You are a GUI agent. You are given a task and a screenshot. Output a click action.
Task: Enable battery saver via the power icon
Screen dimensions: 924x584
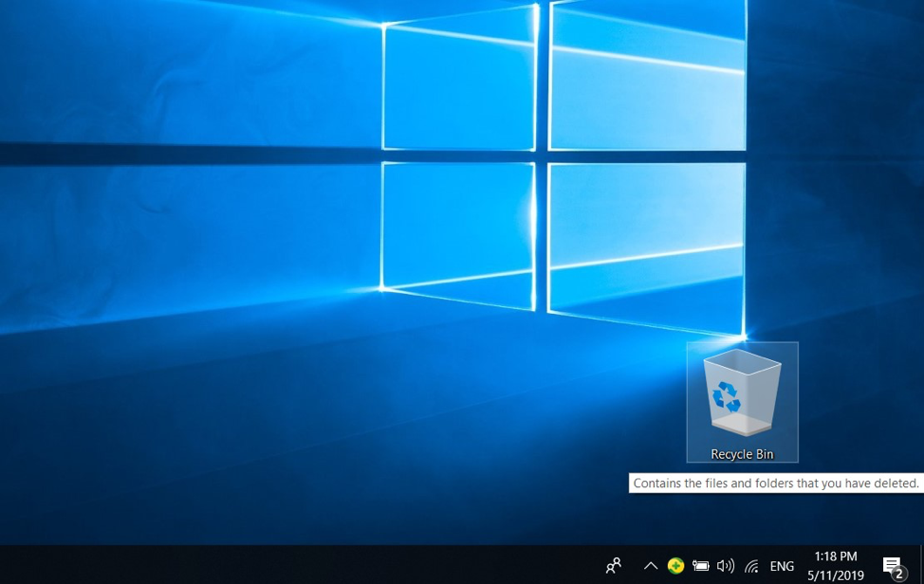pyautogui.click(x=702, y=565)
